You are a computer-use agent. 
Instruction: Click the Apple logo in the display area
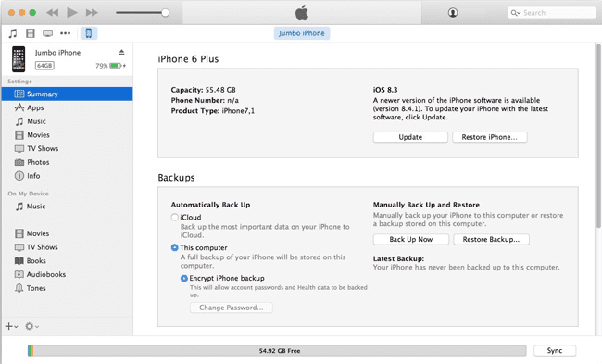(302, 13)
